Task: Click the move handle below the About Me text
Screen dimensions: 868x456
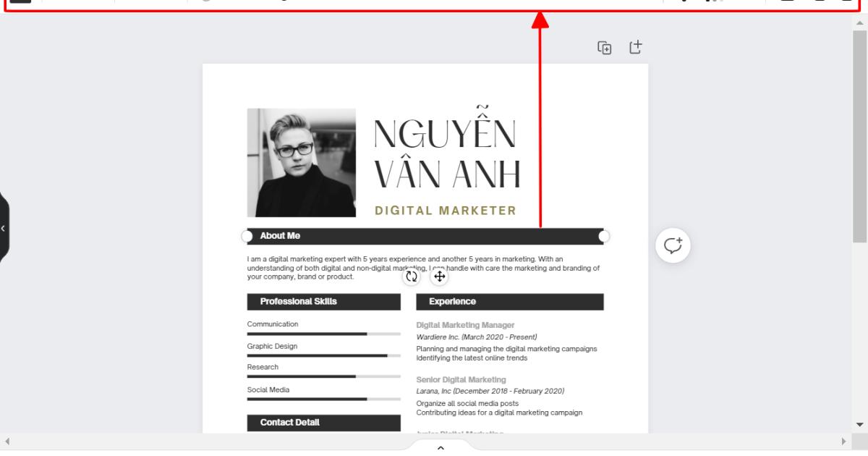Action: click(x=439, y=276)
